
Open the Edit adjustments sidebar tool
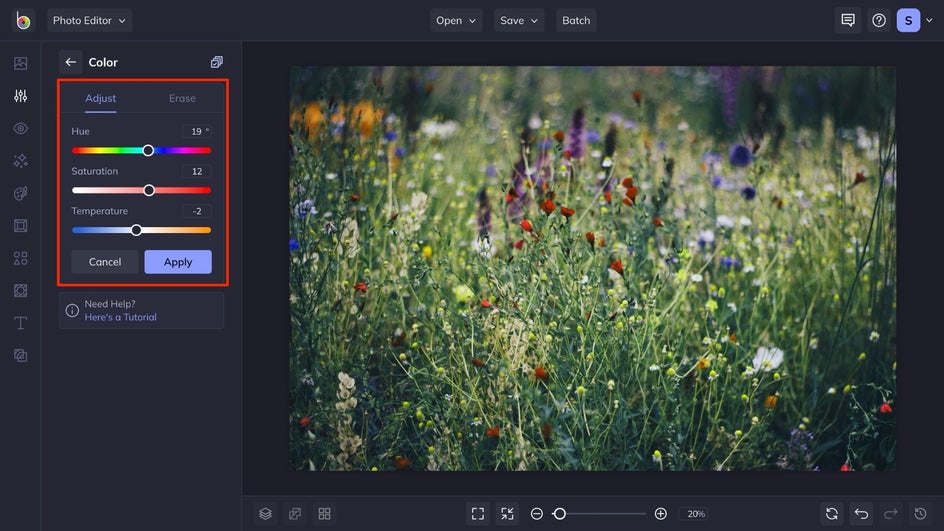click(x=20, y=96)
